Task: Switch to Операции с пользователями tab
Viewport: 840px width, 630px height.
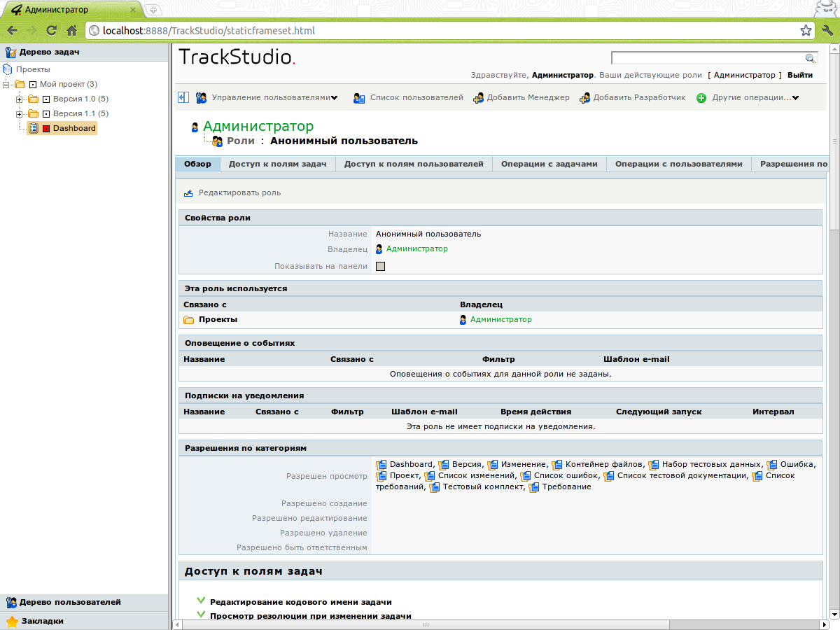Action: 679,164
